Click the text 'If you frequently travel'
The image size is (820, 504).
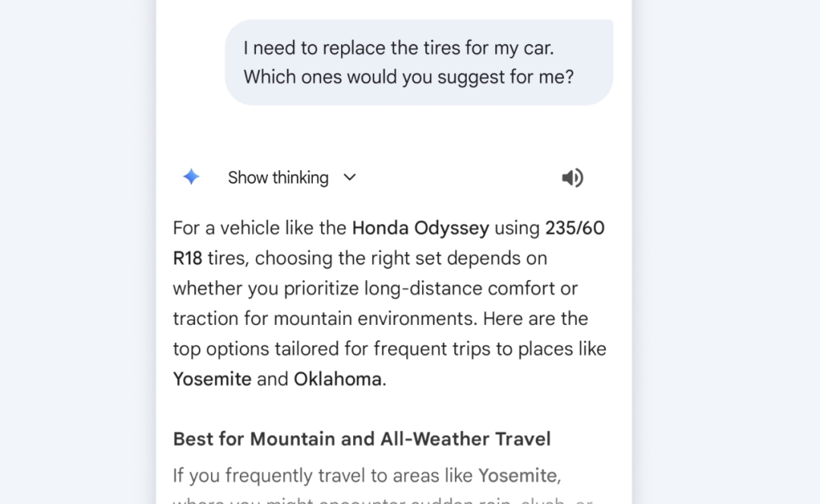point(272,476)
